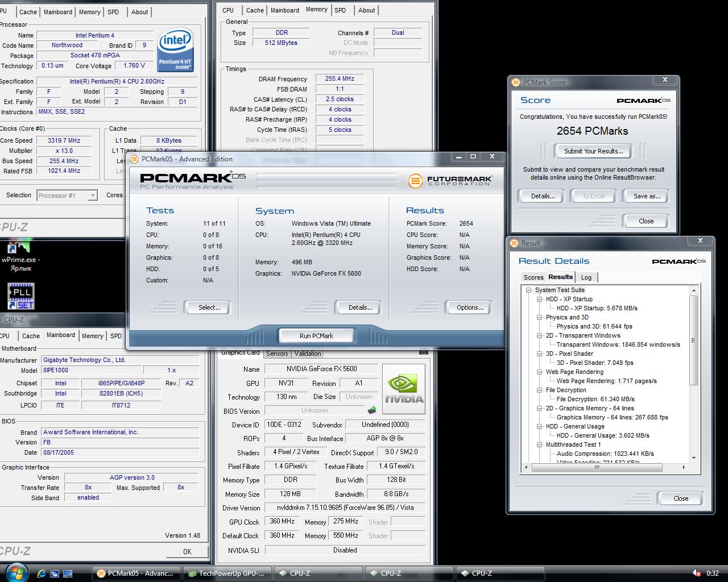Click the Run PCMark button
728x582 pixels.
pos(316,336)
